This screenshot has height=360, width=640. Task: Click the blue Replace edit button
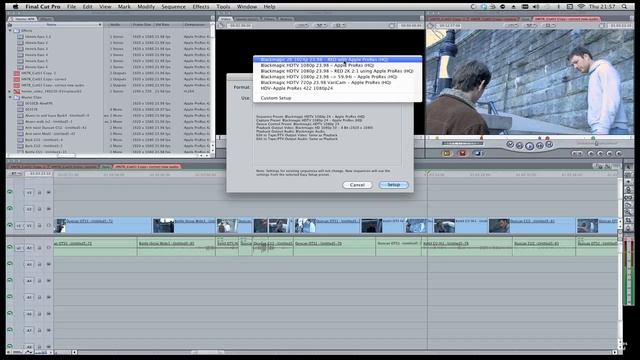click(478, 153)
